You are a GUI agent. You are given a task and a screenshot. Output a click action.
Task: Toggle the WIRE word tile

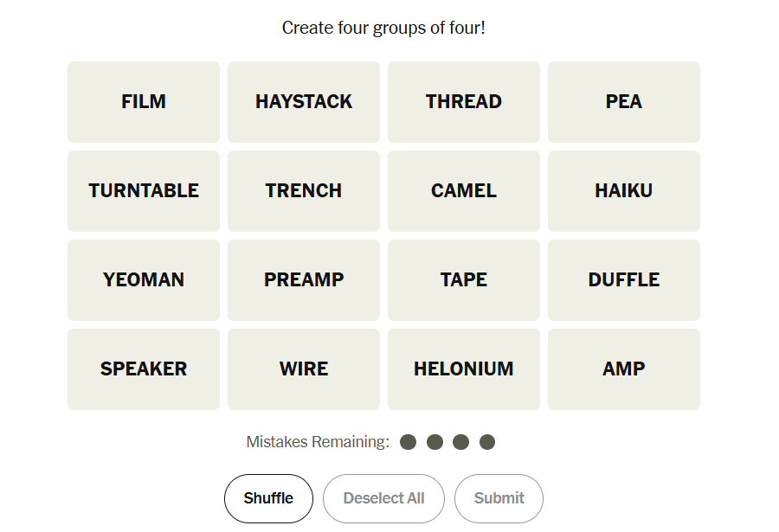coord(304,369)
